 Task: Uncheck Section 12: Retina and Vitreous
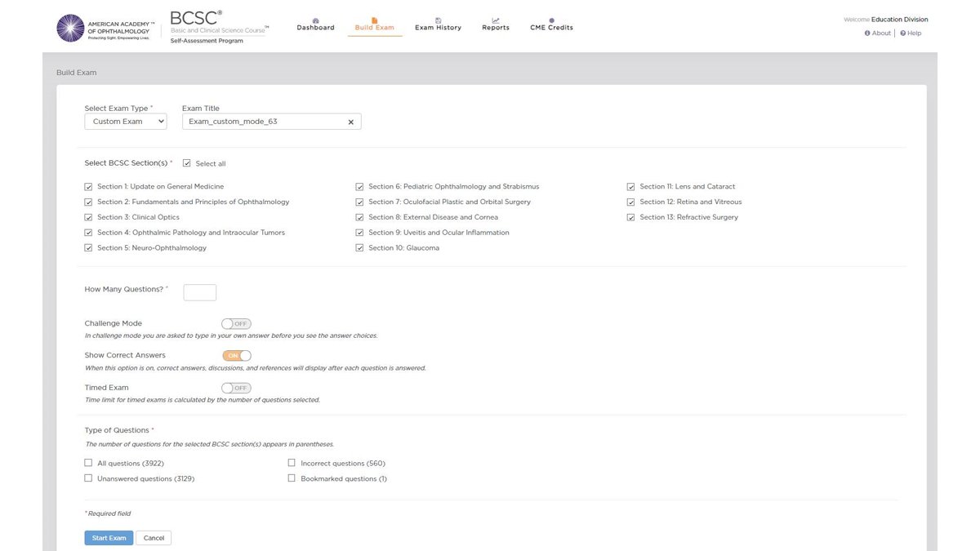[630, 202]
